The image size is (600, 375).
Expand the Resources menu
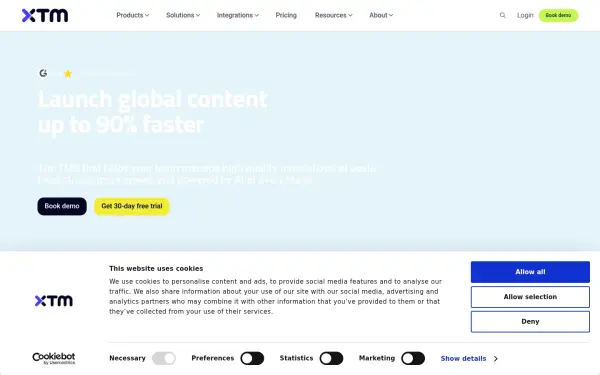point(333,15)
